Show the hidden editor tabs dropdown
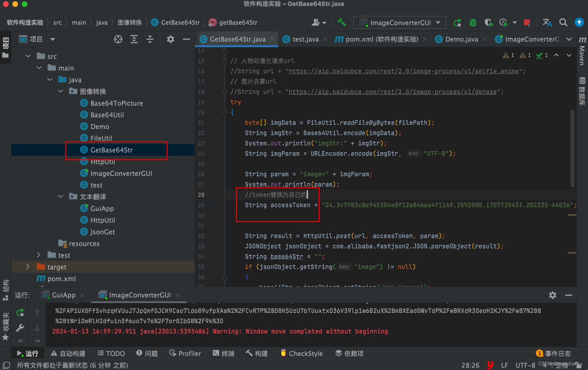Viewport: 588px width, 370px height. click(569, 39)
